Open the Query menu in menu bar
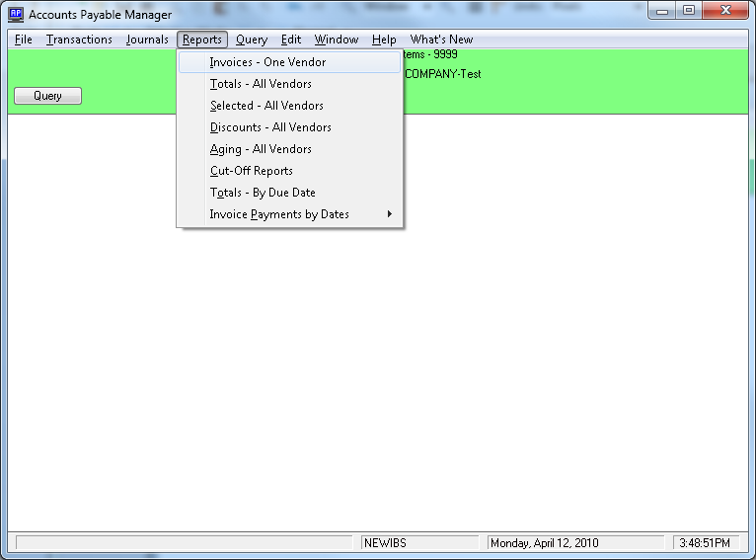Viewport: 756px width, 560px height. pyautogui.click(x=252, y=40)
